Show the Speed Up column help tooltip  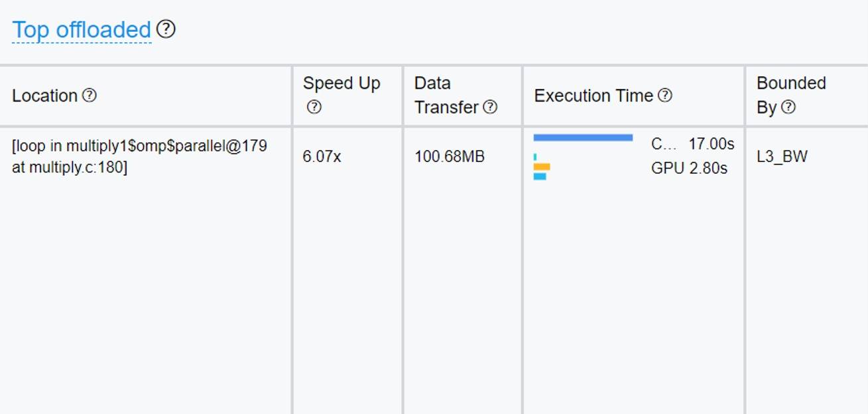pos(314,107)
